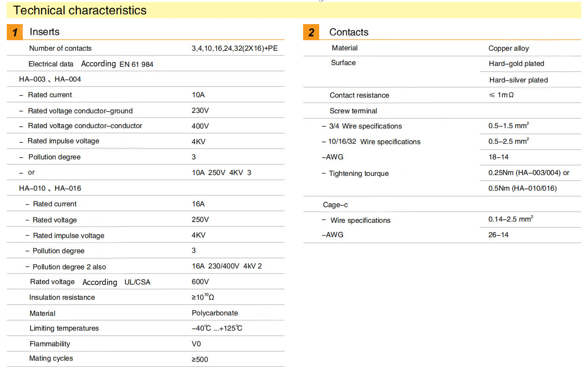Select the "10A" rated current value
The image size is (588, 367).
click(x=198, y=95)
